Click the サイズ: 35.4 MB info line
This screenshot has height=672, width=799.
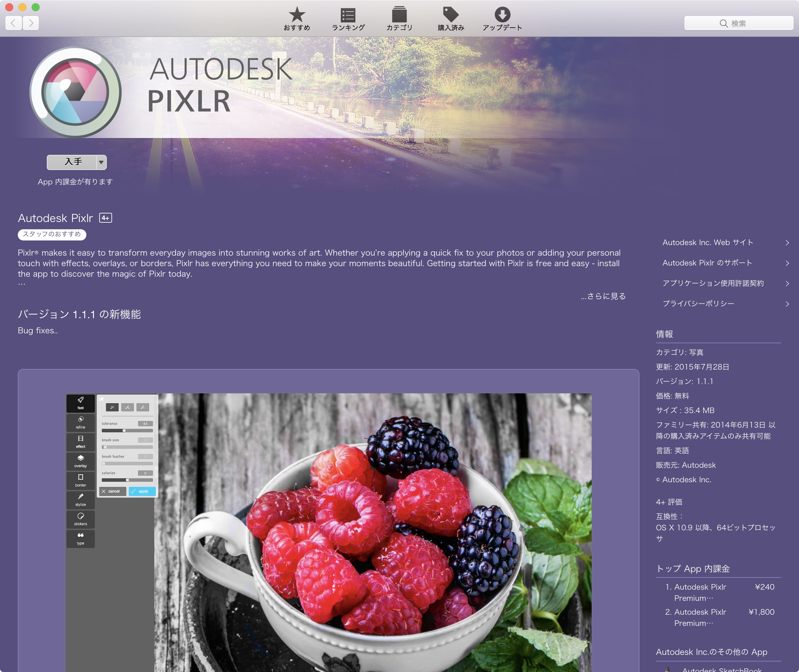(685, 410)
